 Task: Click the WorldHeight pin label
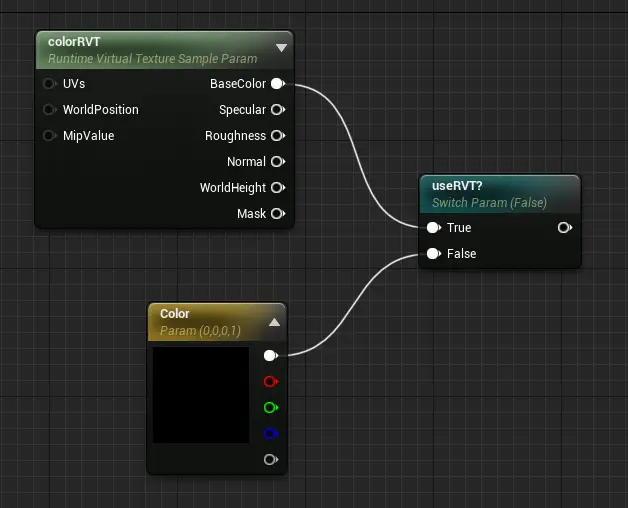click(233, 188)
